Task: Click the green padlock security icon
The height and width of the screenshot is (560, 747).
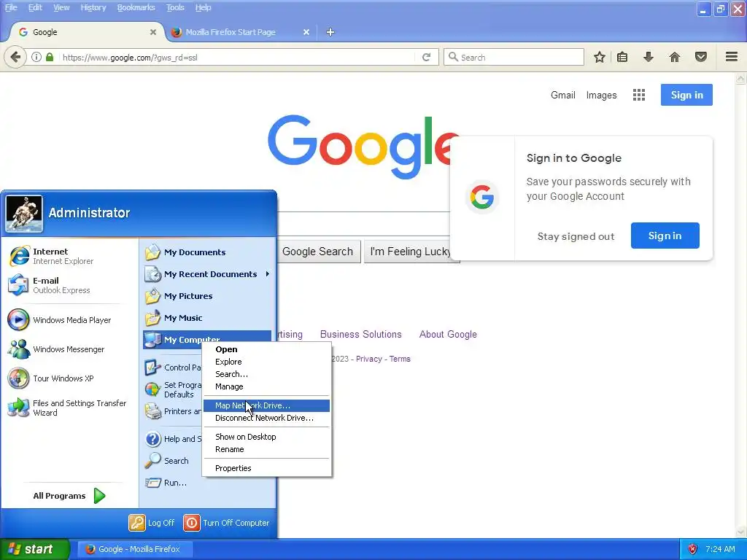Action: (x=50, y=57)
